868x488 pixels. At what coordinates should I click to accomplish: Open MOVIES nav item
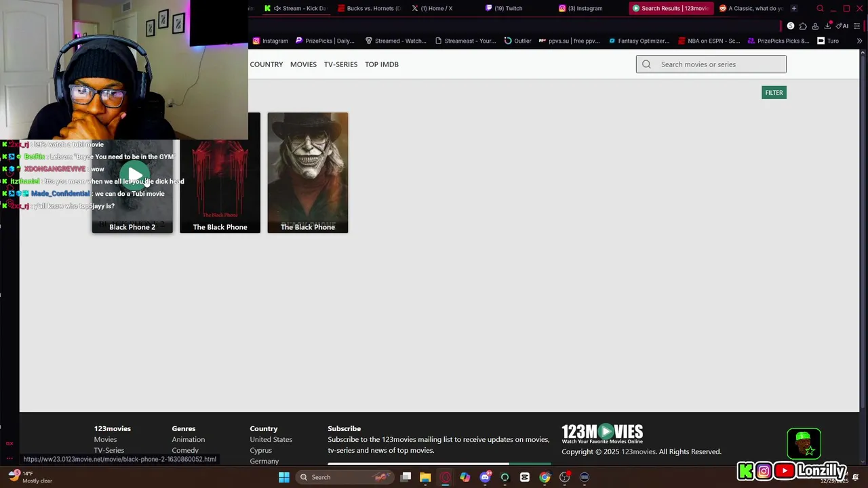pyautogui.click(x=303, y=64)
